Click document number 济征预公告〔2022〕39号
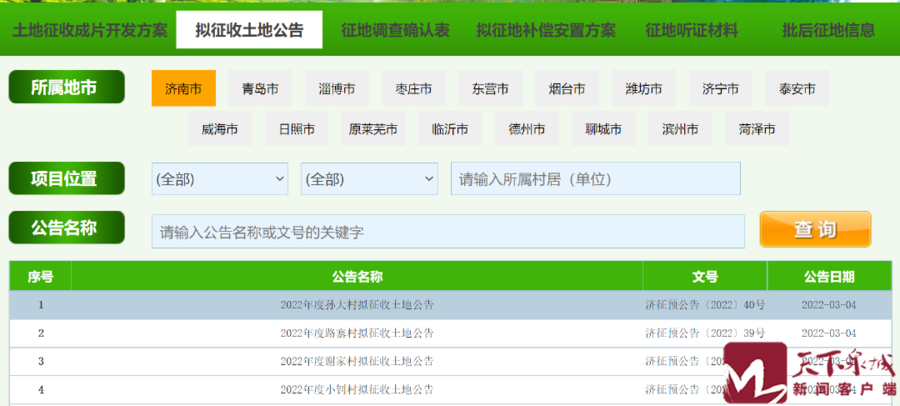 [705, 333]
